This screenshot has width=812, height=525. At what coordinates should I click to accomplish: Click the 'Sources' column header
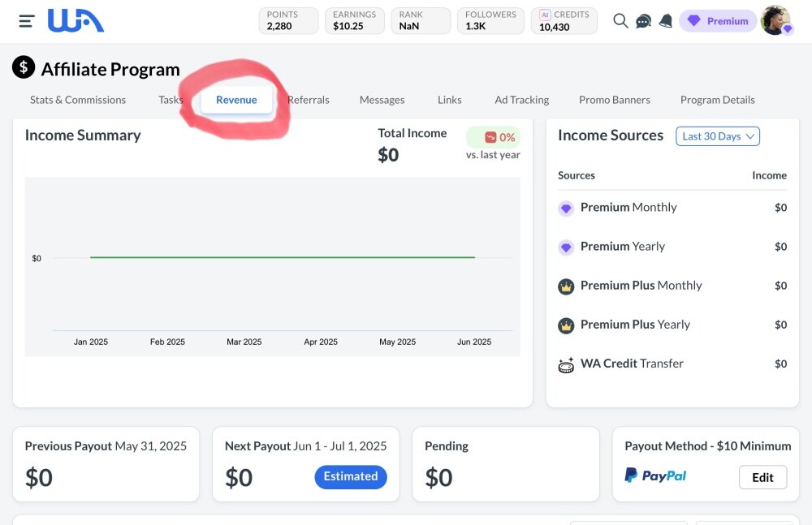click(x=577, y=175)
